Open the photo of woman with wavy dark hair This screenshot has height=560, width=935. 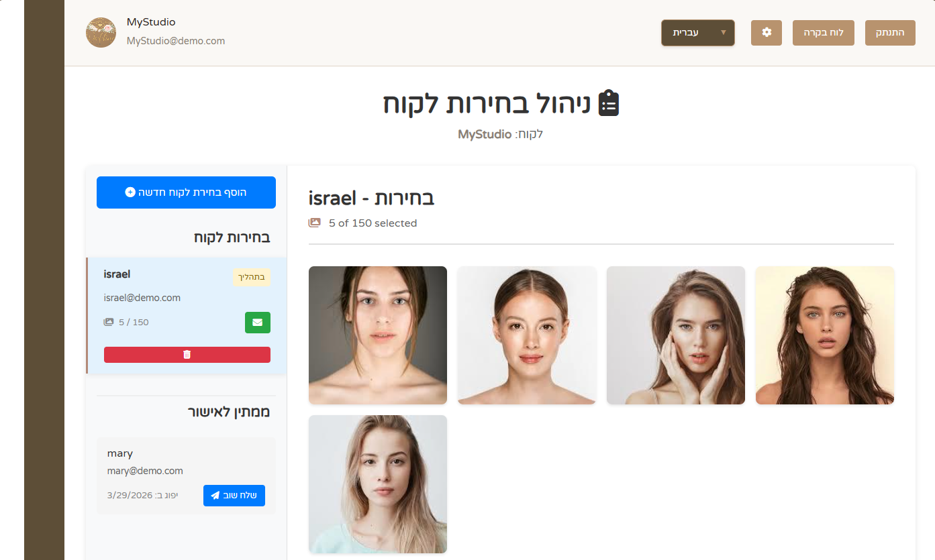[x=825, y=335]
